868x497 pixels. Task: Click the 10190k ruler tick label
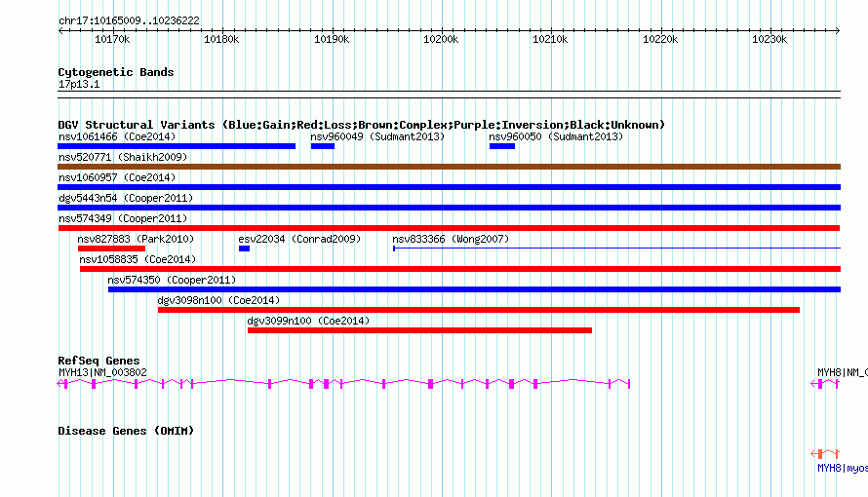coord(332,39)
